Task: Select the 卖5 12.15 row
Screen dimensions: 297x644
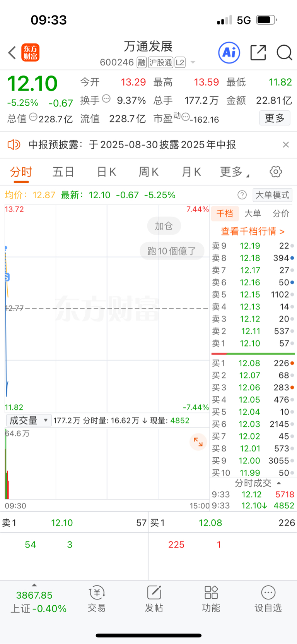Action: point(253,295)
